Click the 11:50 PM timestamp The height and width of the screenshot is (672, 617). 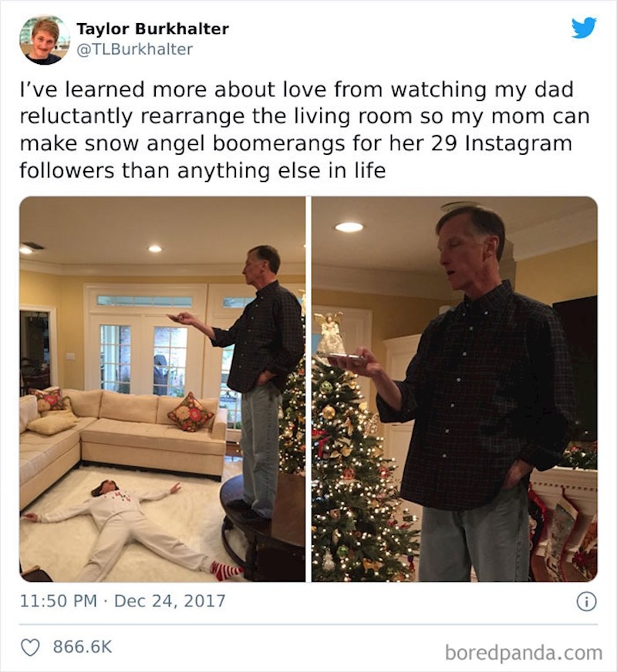point(59,601)
